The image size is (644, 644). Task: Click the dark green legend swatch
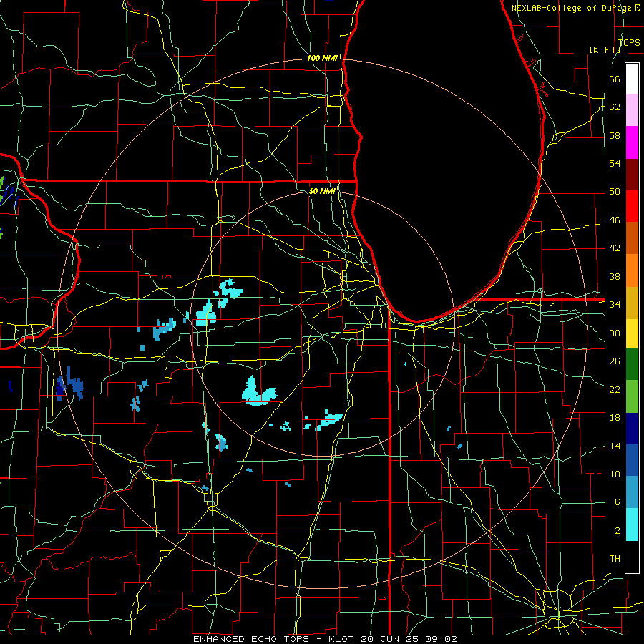tap(632, 364)
